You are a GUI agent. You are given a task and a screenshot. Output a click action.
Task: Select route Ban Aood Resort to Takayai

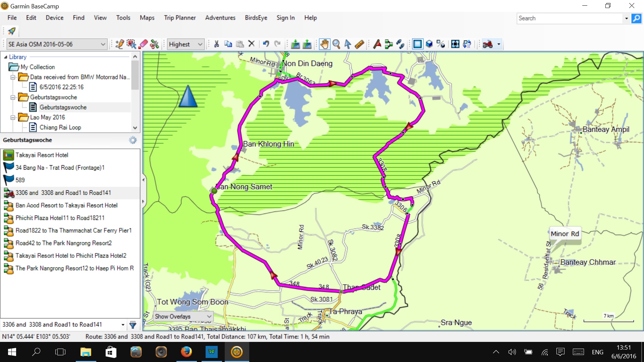pos(70,205)
